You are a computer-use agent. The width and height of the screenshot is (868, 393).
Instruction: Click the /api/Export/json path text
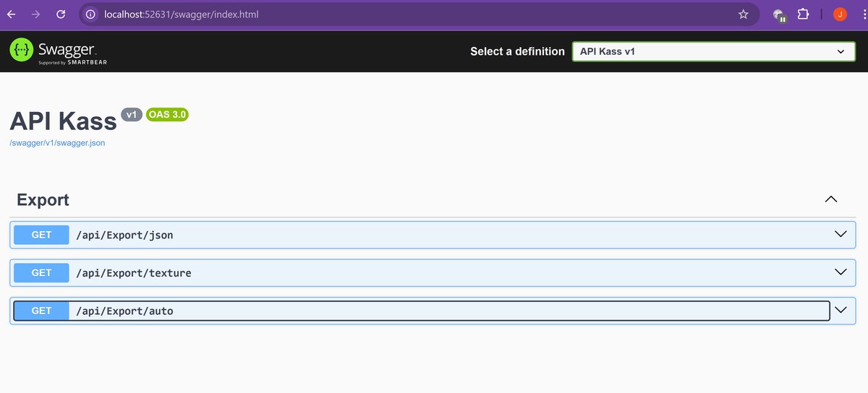click(x=124, y=235)
